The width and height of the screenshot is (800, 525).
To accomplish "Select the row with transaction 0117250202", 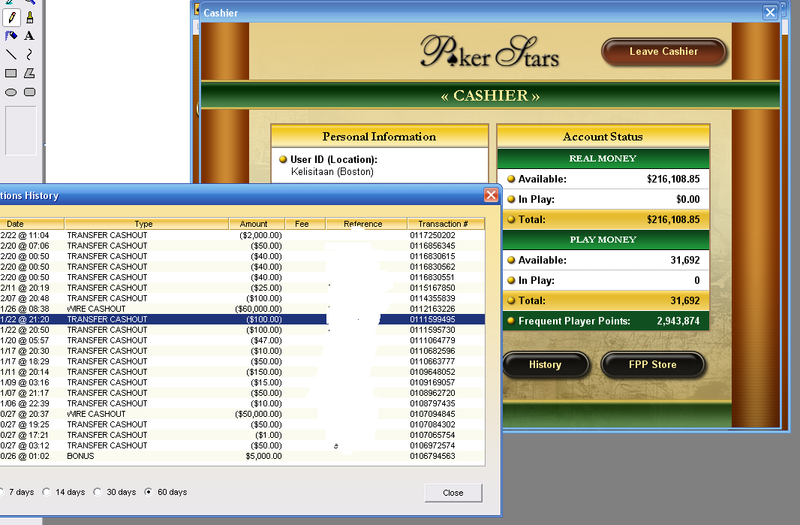I will click(242, 235).
